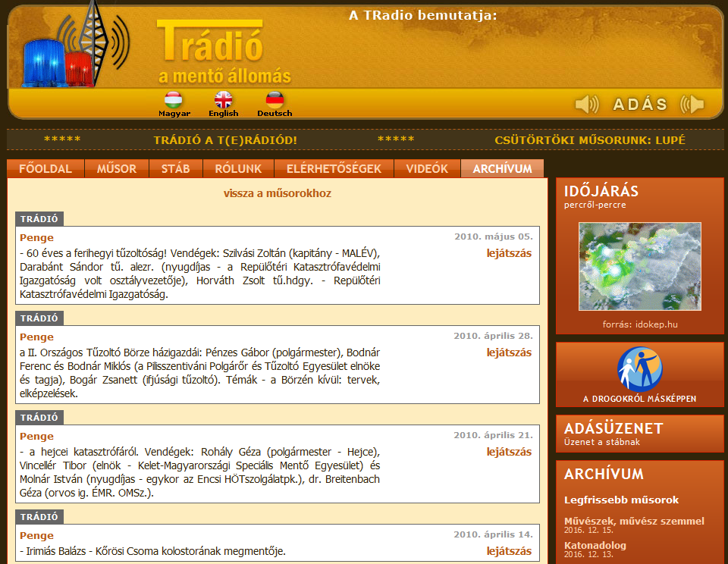
Task: Open the weather map thumbnail
Action: pyautogui.click(x=640, y=266)
